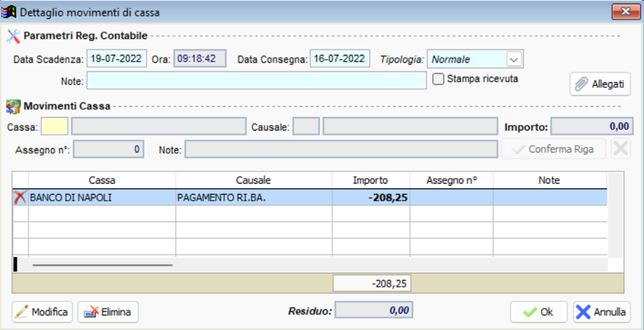Cancel with the Annulla button

click(x=602, y=312)
